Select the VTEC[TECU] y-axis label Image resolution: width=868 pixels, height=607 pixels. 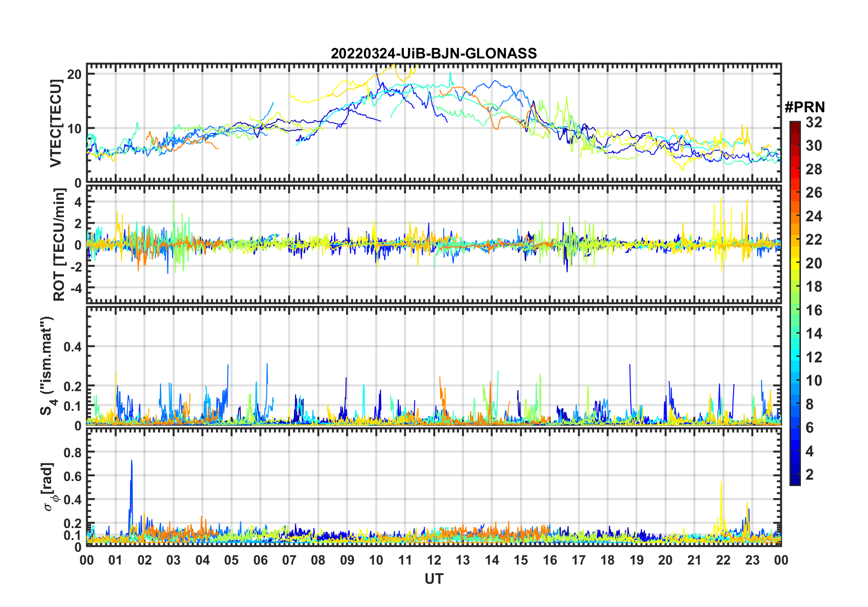(56, 123)
